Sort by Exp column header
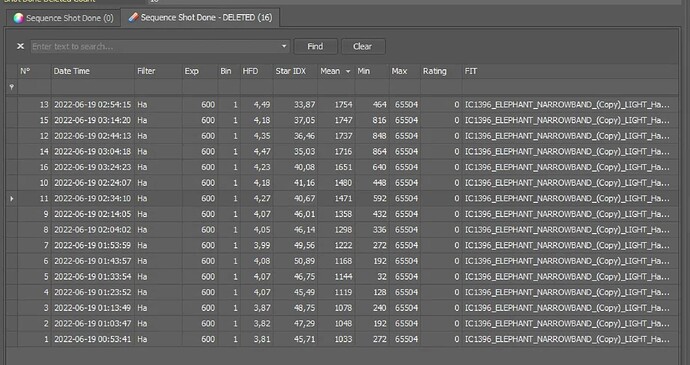 (199, 71)
